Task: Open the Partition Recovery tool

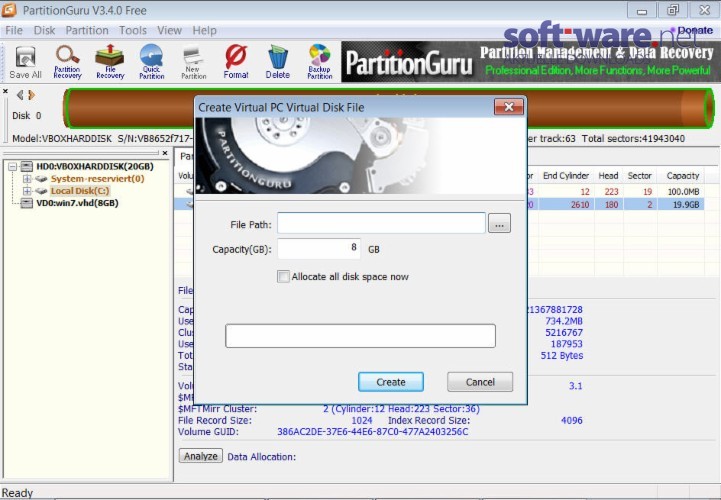Action: tap(67, 62)
